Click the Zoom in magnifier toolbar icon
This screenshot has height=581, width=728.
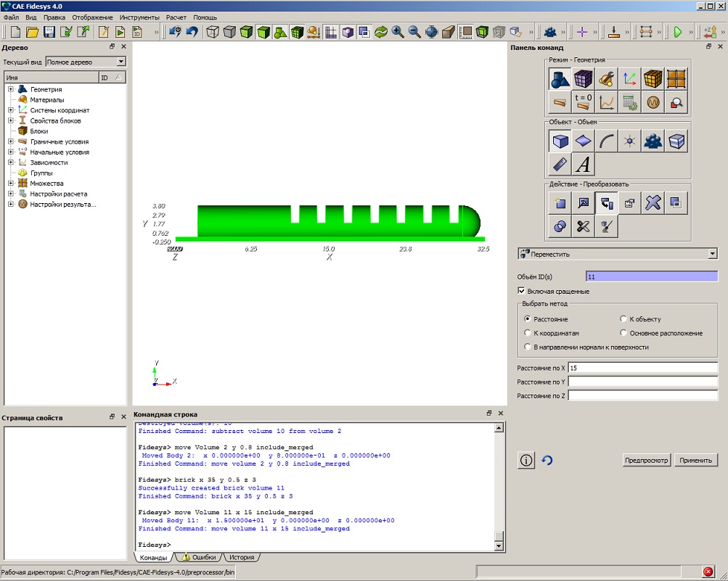tap(398, 32)
